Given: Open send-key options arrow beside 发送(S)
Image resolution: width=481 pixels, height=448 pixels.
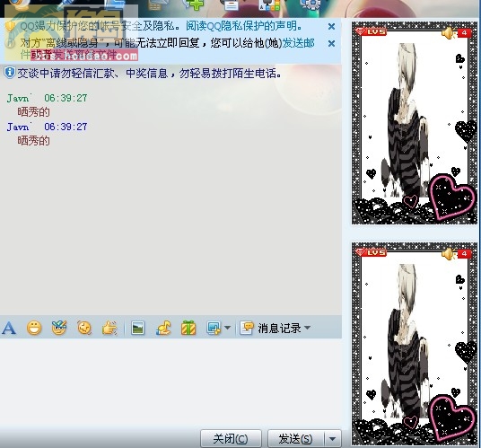Looking at the screenshot, I should (332, 439).
